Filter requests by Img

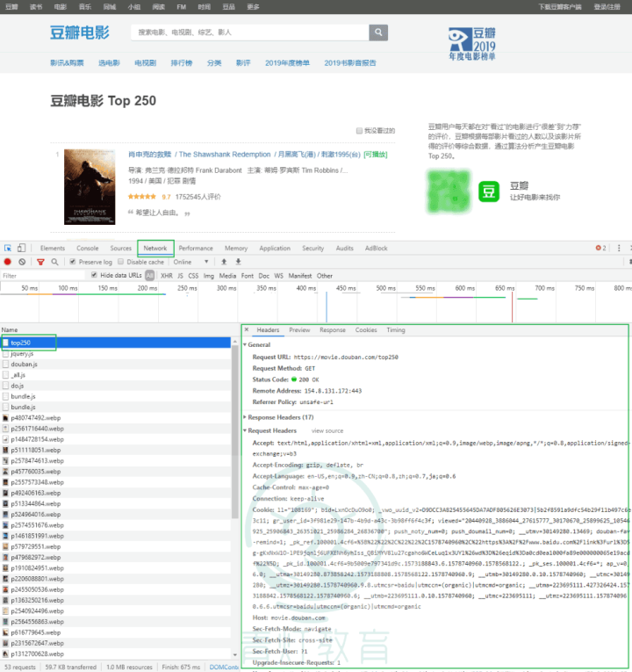[209, 276]
